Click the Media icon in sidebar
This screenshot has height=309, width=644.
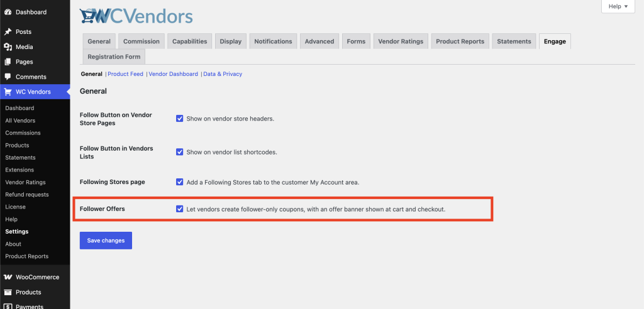tap(8, 46)
